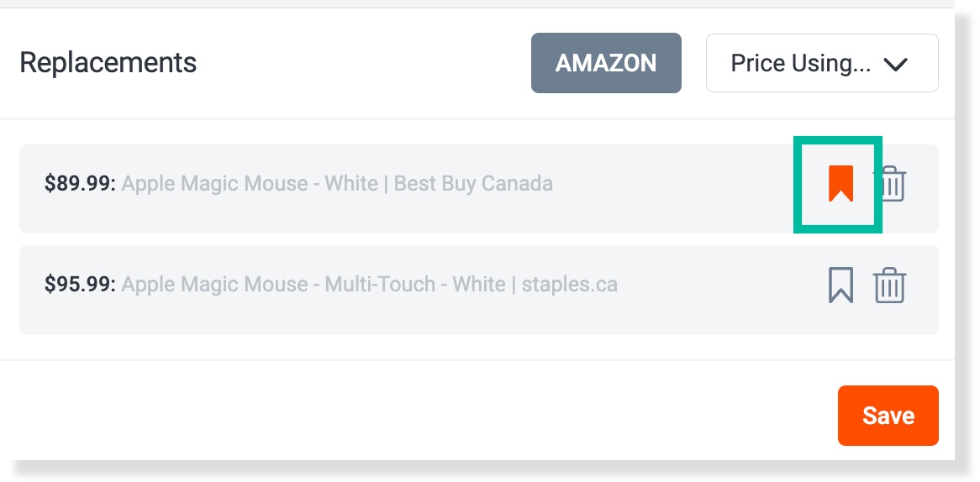Delete the $89.99 Best Buy replacement
The height and width of the screenshot is (482, 980).
(x=891, y=184)
